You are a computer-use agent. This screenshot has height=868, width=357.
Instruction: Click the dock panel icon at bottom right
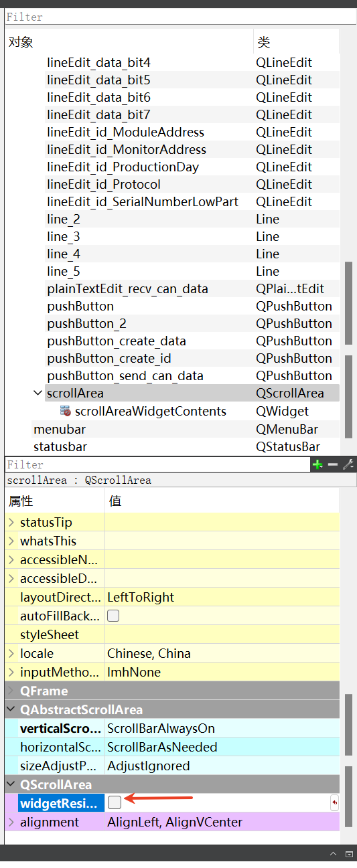click(x=349, y=854)
